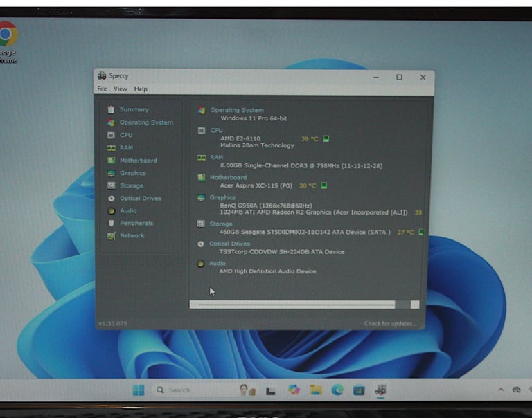View Storage section from sidebar
The image size is (532, 418).
(132, 185)
